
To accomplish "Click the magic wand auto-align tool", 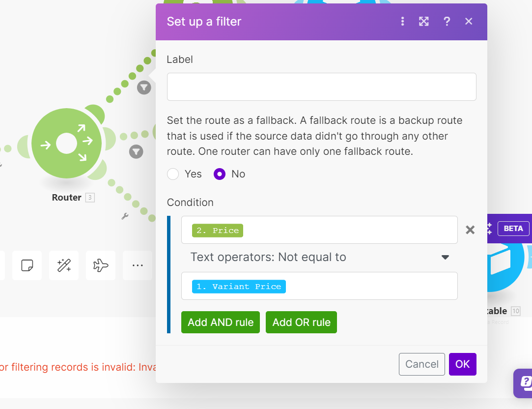I will [x=64, y=265].
